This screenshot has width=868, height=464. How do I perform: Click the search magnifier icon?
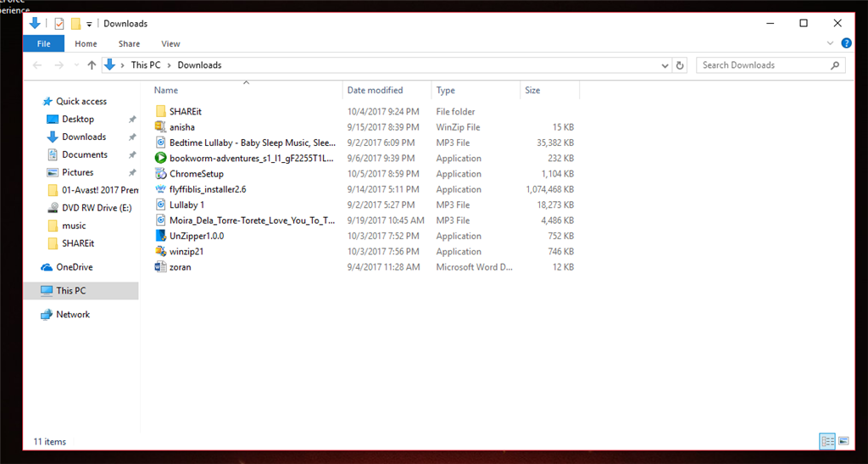coord(835,65)
